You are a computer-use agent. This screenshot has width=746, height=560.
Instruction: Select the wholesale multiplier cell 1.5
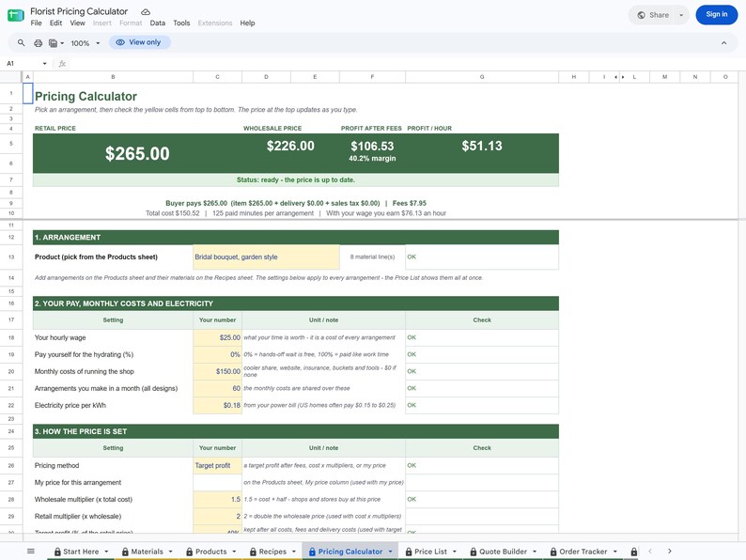[x=217, y=499]
